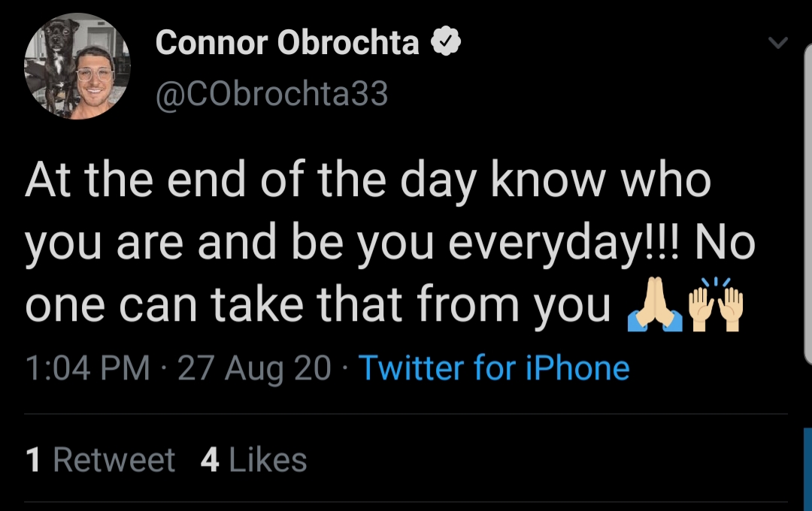Open Connor Obrochta's profile picture
The height and width of the screenshot is (511, 812).
(77, 66)
